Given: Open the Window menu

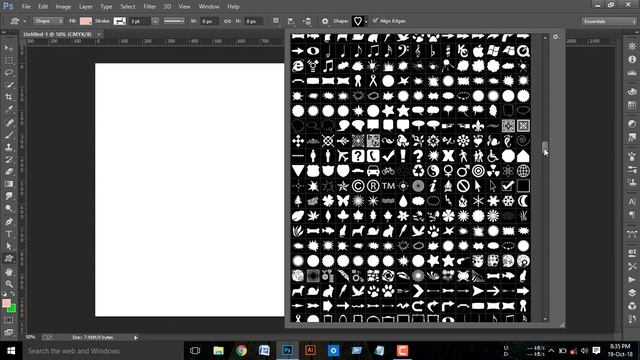Looking at the screenshot, I should 209,7.
